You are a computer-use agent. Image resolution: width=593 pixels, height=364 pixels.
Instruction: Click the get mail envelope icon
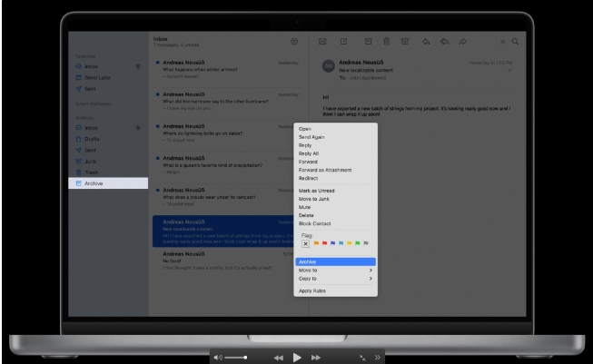(x=322, y=42)
